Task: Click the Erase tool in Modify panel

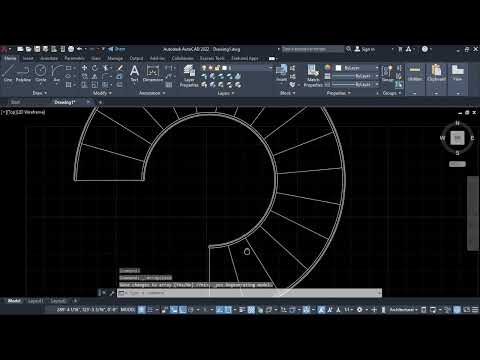Action: click(x=120, y=68)
